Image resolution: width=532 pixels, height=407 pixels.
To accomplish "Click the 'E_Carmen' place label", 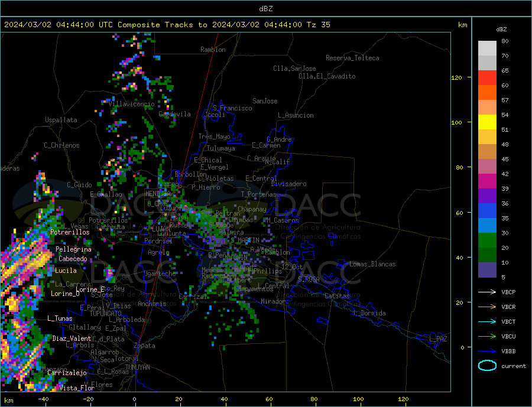I will tap(266, 145).
